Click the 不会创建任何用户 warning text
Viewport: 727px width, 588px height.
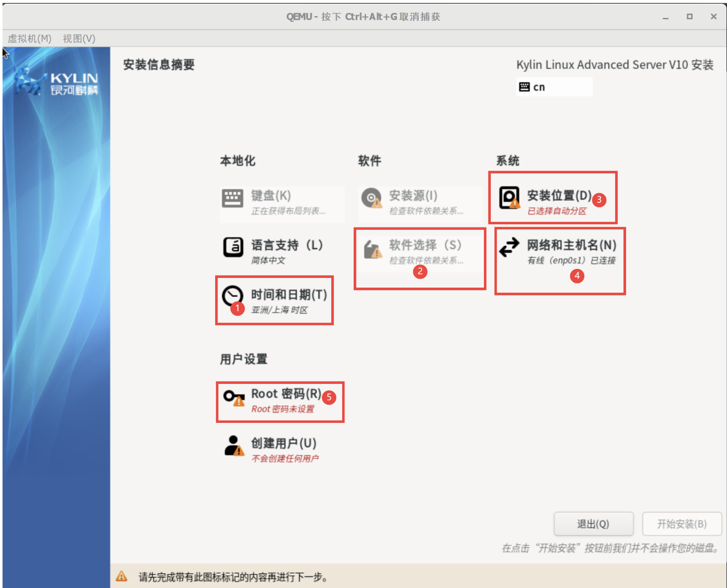click(285, 459)
